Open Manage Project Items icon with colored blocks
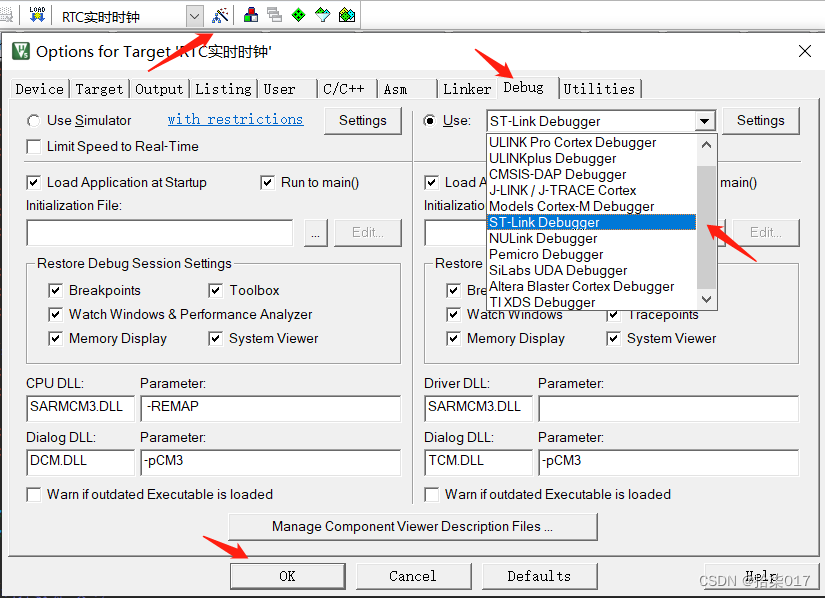Image resolution: width=825 pixels, height=598 pixels. pos(251,15)
